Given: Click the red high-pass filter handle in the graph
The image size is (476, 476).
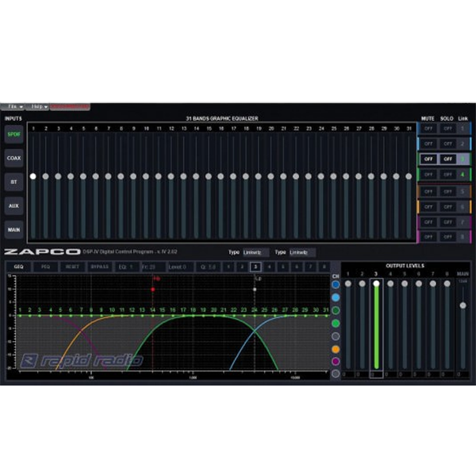Looking at the screenshot, I should click(152, 290).
